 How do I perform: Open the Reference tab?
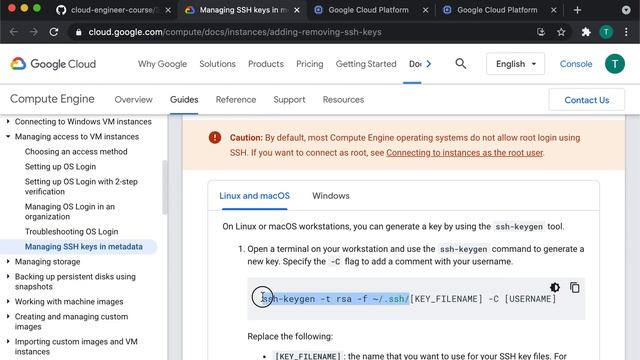coord(236,100)
